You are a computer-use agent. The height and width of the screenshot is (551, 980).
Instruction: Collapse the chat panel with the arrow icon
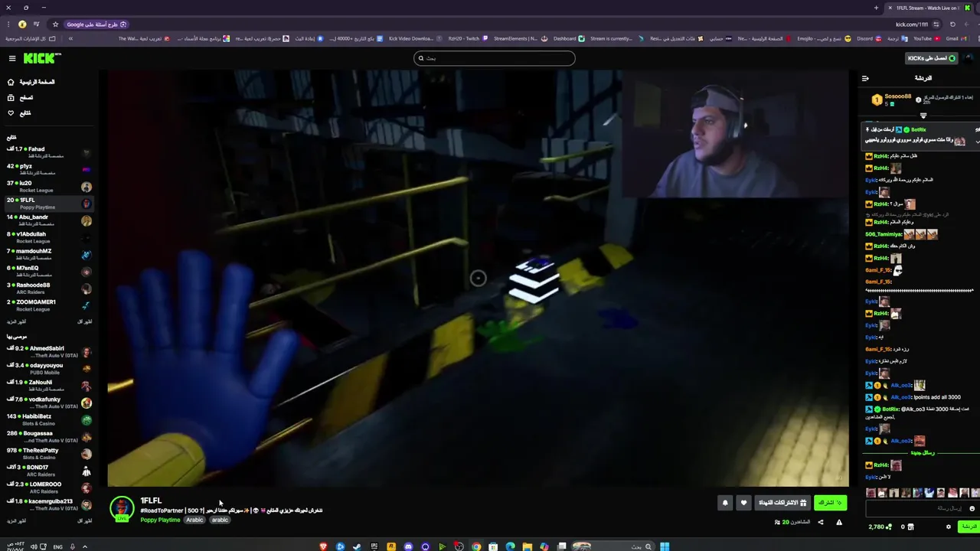(865, 78)
